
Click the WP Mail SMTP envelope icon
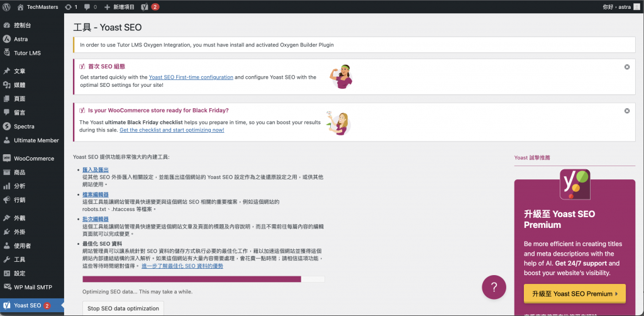[6, 287]
